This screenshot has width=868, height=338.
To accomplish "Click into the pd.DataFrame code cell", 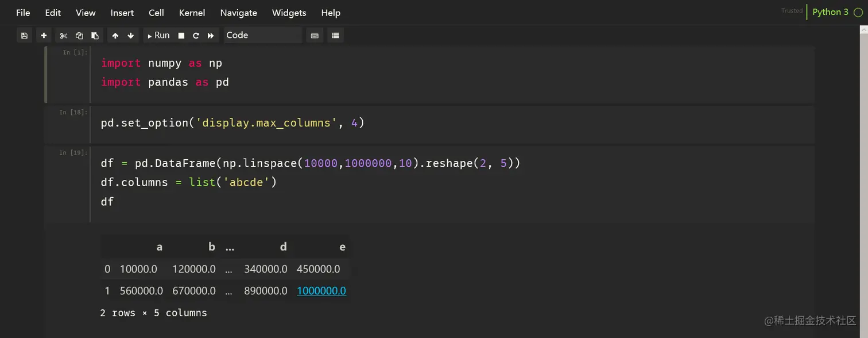I will (452, 184).
